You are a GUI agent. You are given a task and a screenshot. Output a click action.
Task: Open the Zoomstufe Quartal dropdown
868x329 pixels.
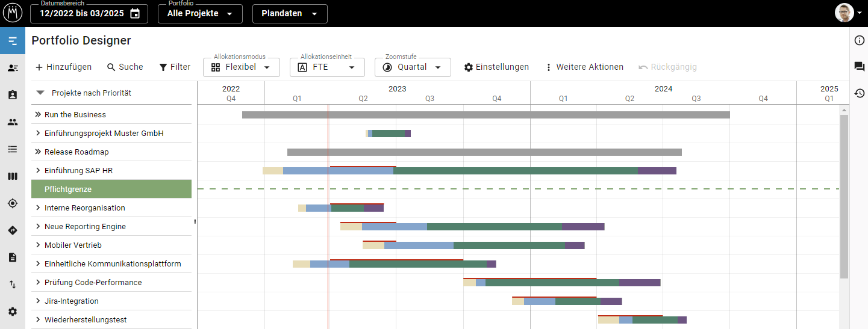click(x=413, y=67)
